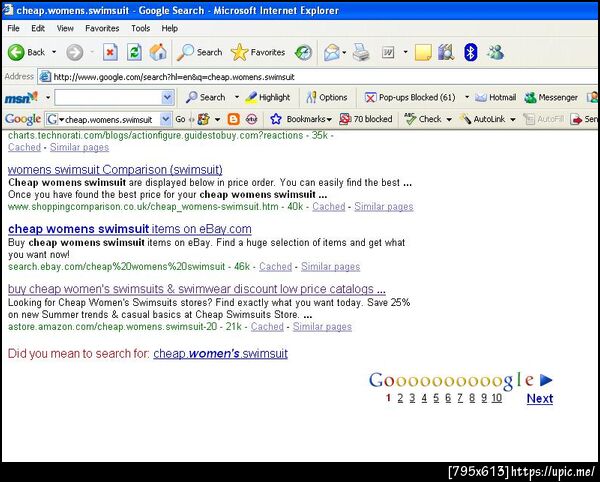The width and height of the screenshot is (600, 482).
Task: Expand the MSN search box dropdown
Action: point(167,97)
